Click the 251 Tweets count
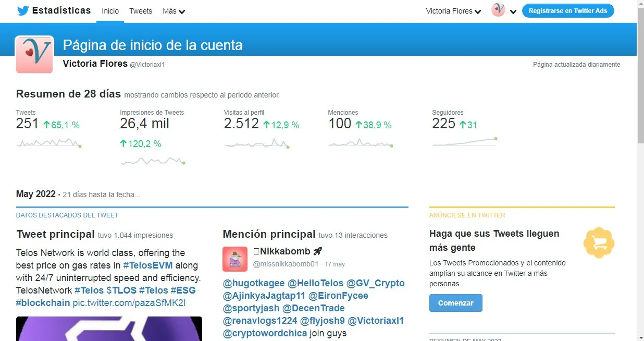This screenshot has height=341, width=644. click(x=27, y=124)
